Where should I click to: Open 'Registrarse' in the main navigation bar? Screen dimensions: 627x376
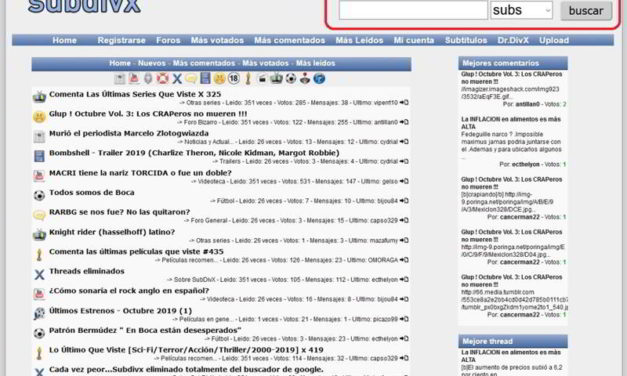tap(122, 40)
